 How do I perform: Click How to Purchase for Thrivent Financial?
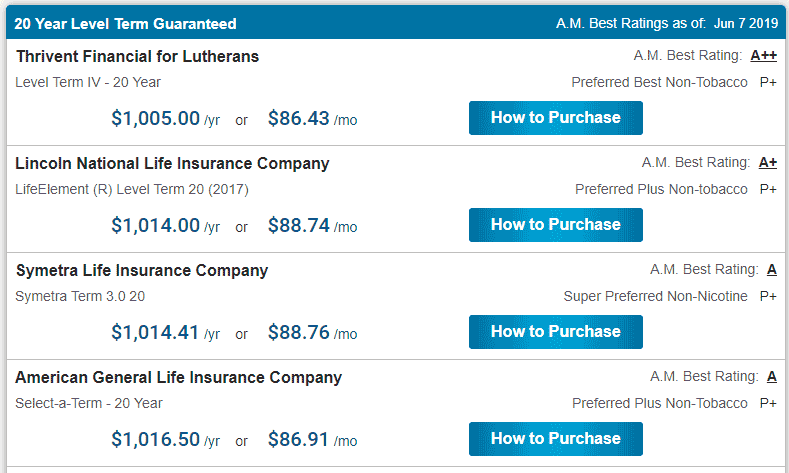point(556,118)
